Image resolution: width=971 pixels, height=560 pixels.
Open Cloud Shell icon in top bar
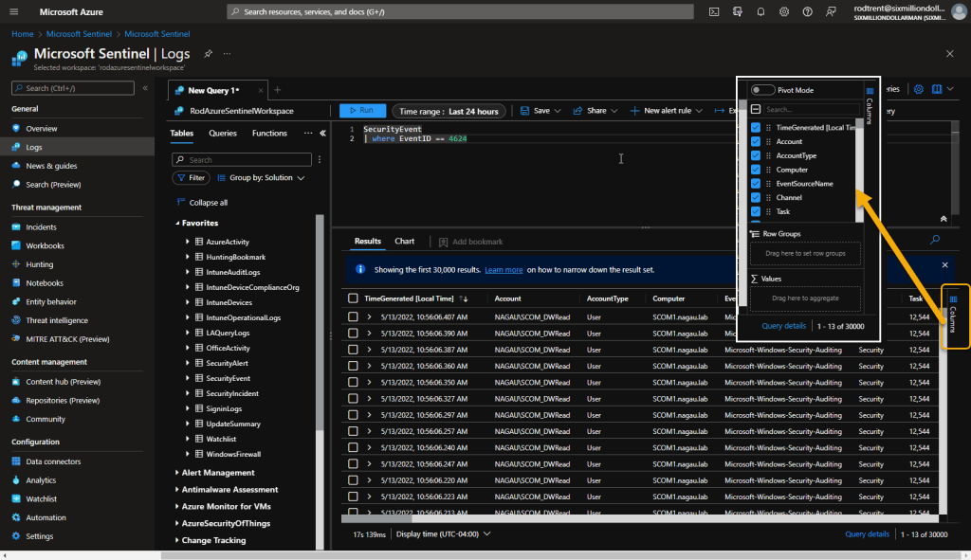point(714,11)
